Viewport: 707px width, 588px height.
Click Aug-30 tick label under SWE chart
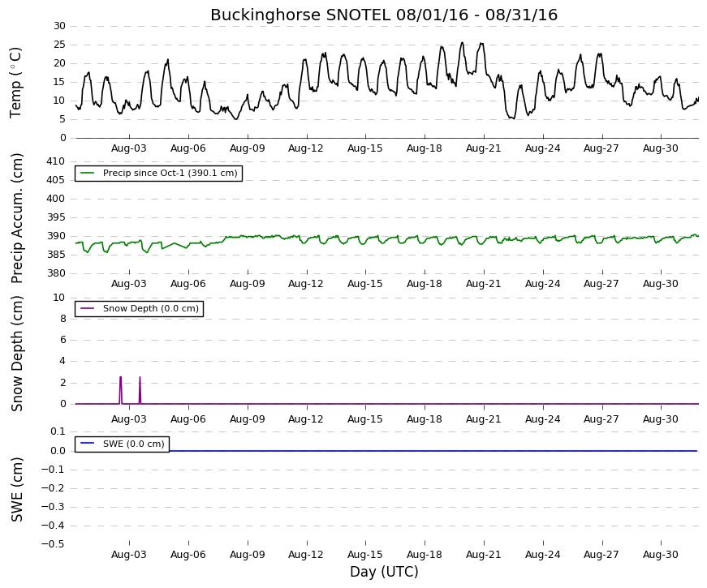point(660,555)
